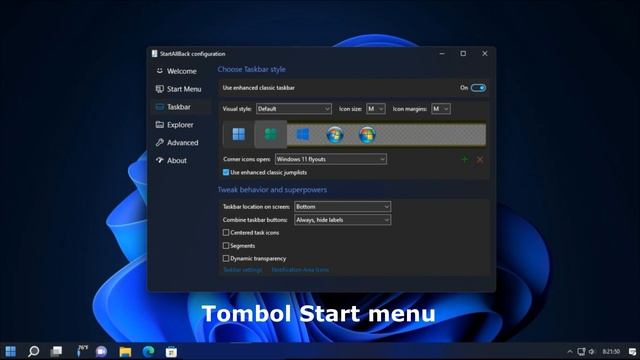640x360 pixels.
Task: Open the Widgets weather icon on taskbar
Action: click(82, 351)
